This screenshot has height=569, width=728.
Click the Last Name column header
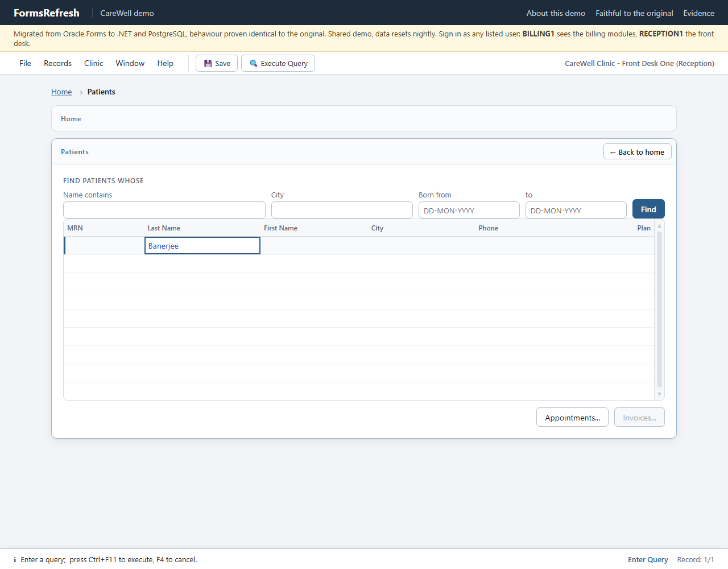pyautogui.click(x=164, y=228)
